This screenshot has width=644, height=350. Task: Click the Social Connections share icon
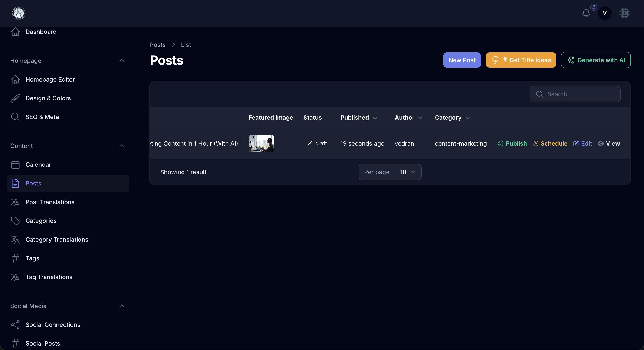coord(15,325)
